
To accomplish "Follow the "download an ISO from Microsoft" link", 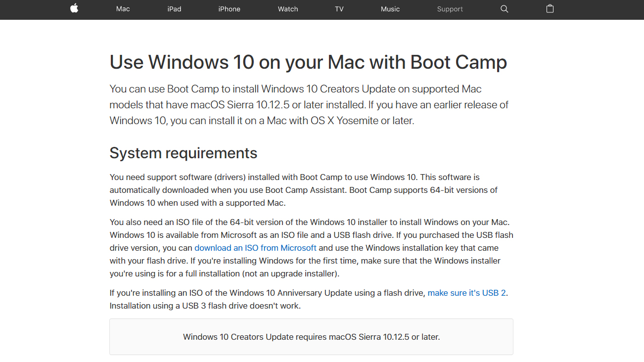I will coord(255,248).
